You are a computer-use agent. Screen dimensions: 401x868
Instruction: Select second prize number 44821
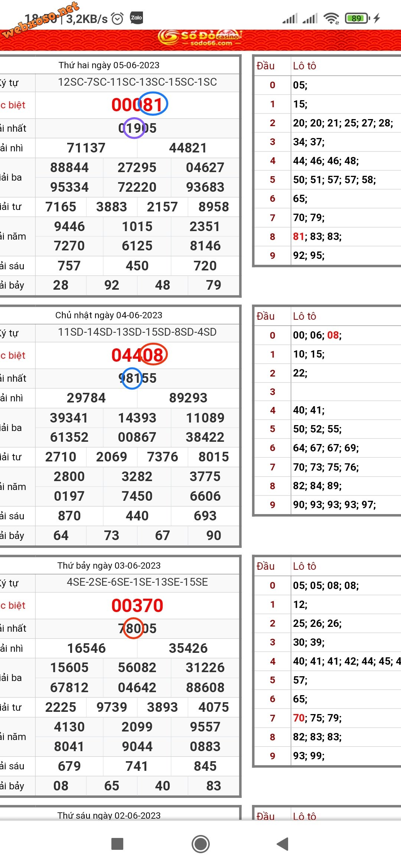188,148
